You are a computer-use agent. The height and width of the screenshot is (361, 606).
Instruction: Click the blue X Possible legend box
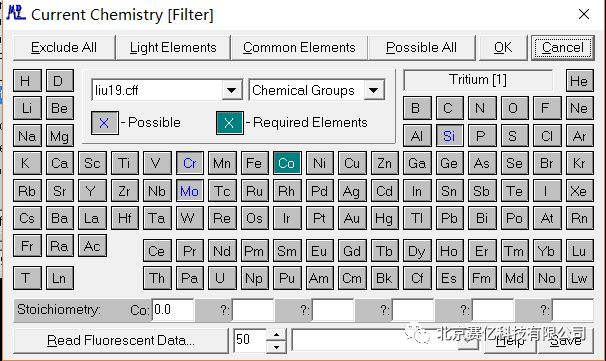coord(104,123)
